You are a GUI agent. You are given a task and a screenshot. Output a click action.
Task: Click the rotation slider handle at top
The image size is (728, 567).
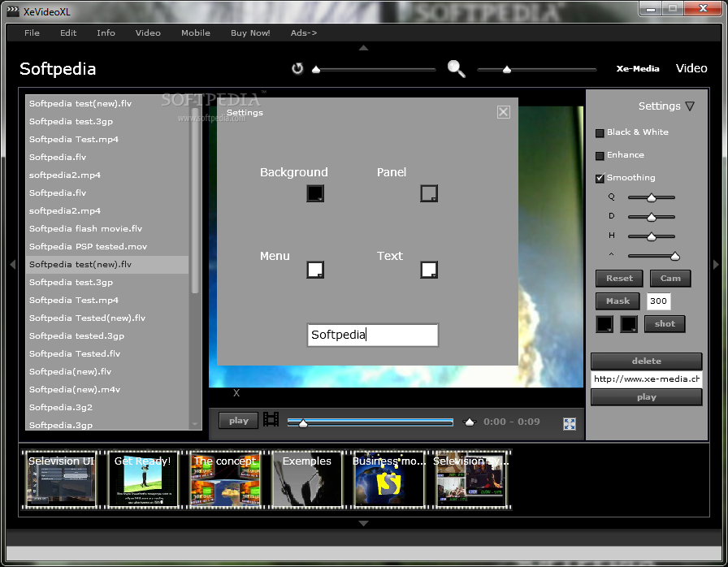316,70
